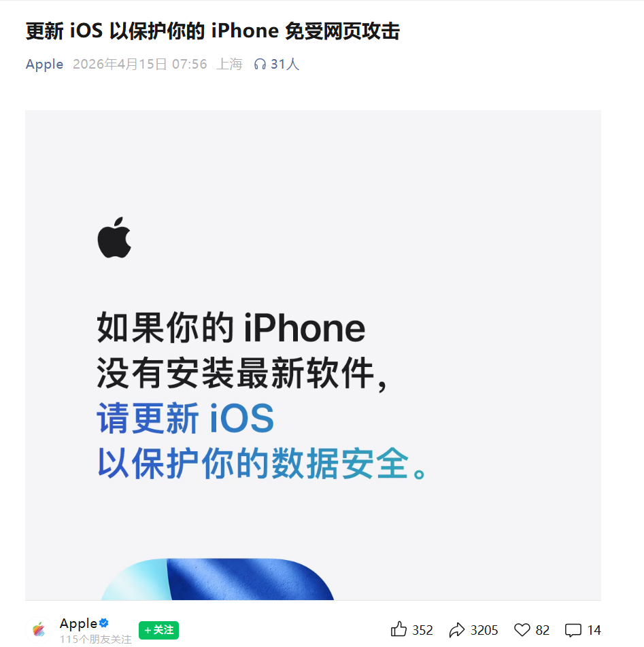Viewport: 644px width, 647px height.
Task: Click the 31人 listener count
Action: coord(285,65)
